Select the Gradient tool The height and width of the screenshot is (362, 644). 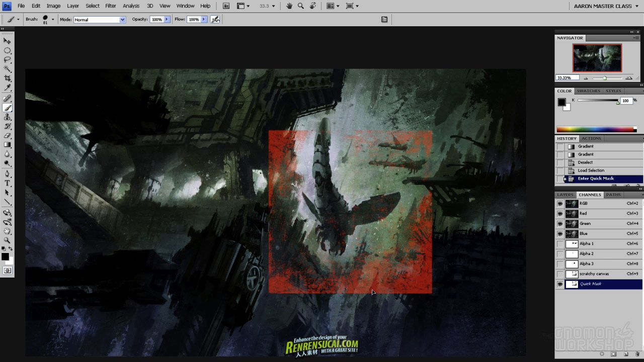pos(7,145)
